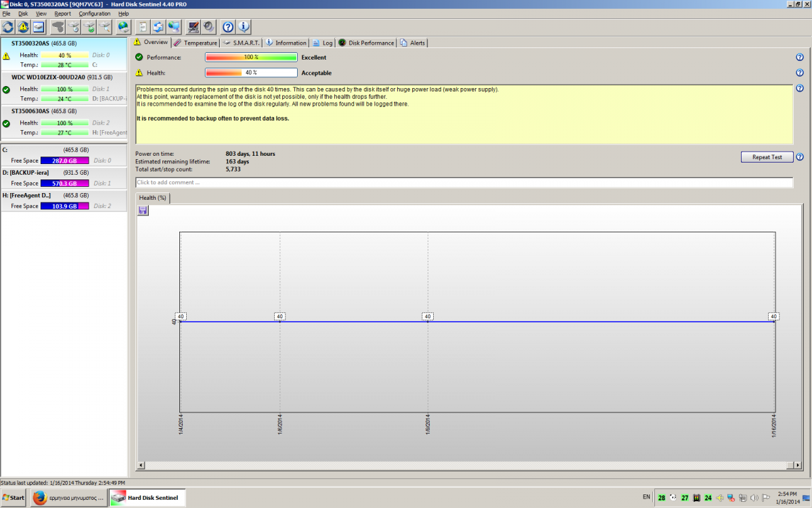
Task: Open the S.M.A.R.T. tab
Action: point(242,43)
